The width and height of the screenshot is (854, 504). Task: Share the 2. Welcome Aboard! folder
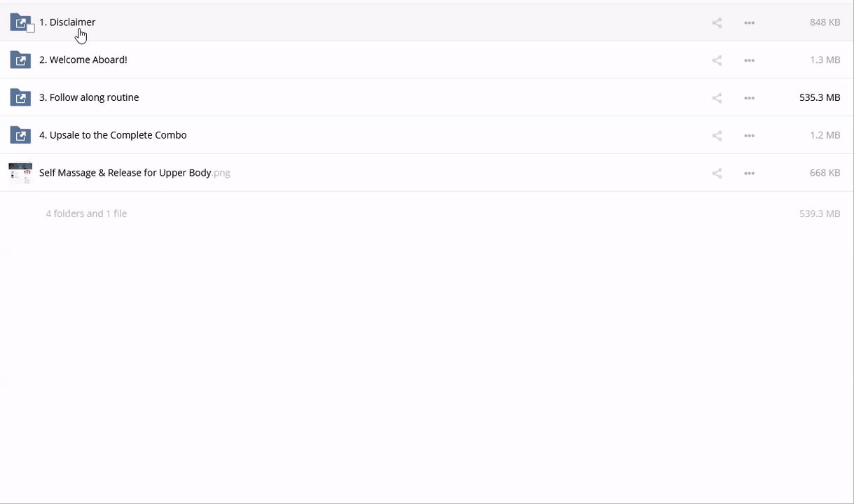tap(717, 60)
